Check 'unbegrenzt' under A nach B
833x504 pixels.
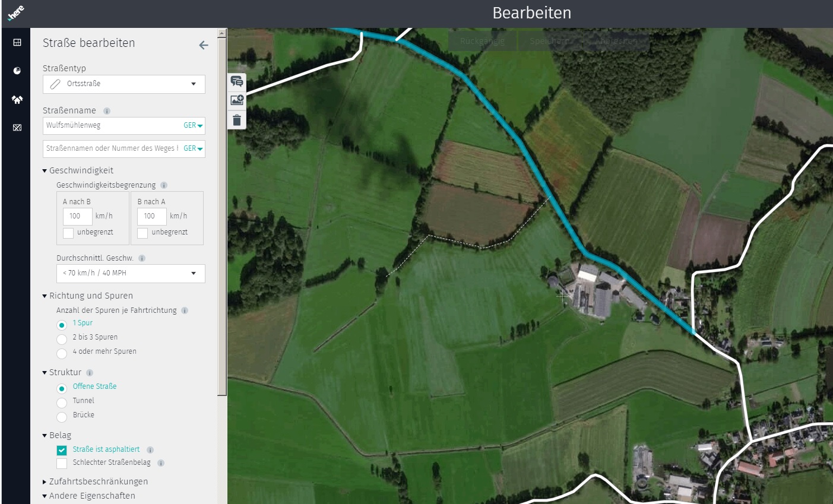tap(68, 233)
